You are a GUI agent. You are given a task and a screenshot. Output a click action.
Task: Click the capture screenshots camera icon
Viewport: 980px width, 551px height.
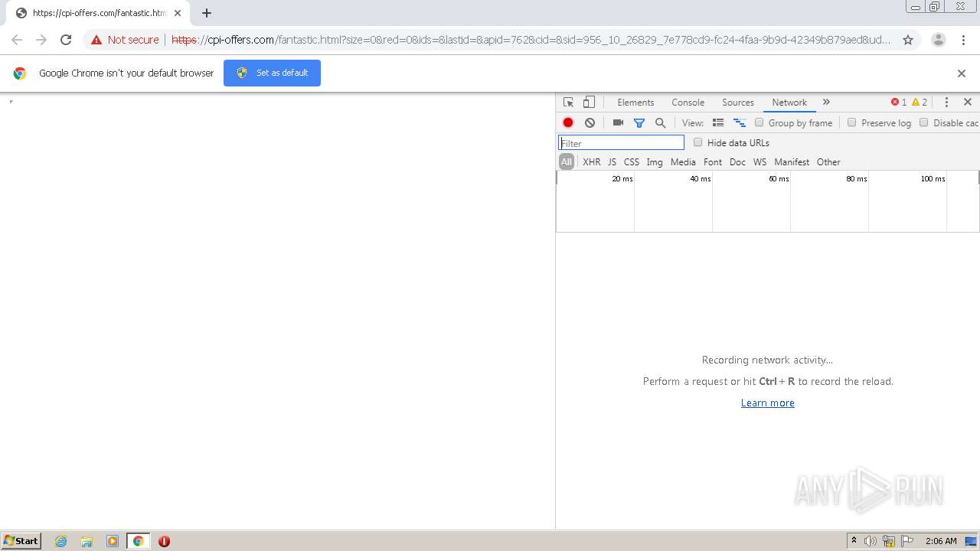pos(618,122)
